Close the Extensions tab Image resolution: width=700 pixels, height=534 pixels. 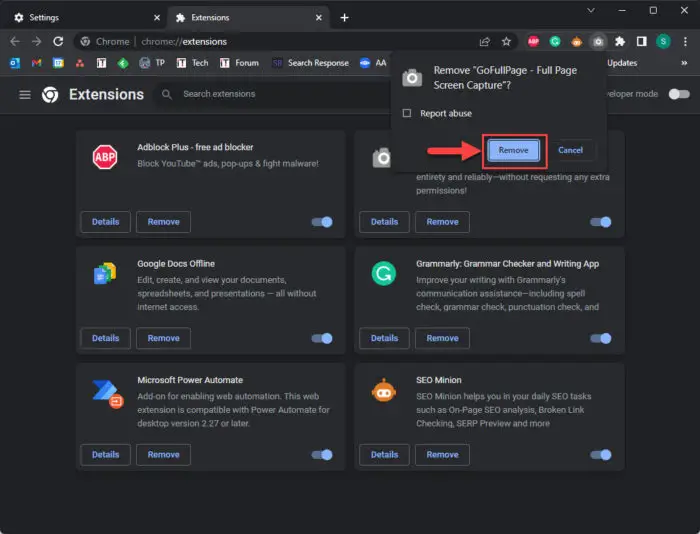point(319,17)
